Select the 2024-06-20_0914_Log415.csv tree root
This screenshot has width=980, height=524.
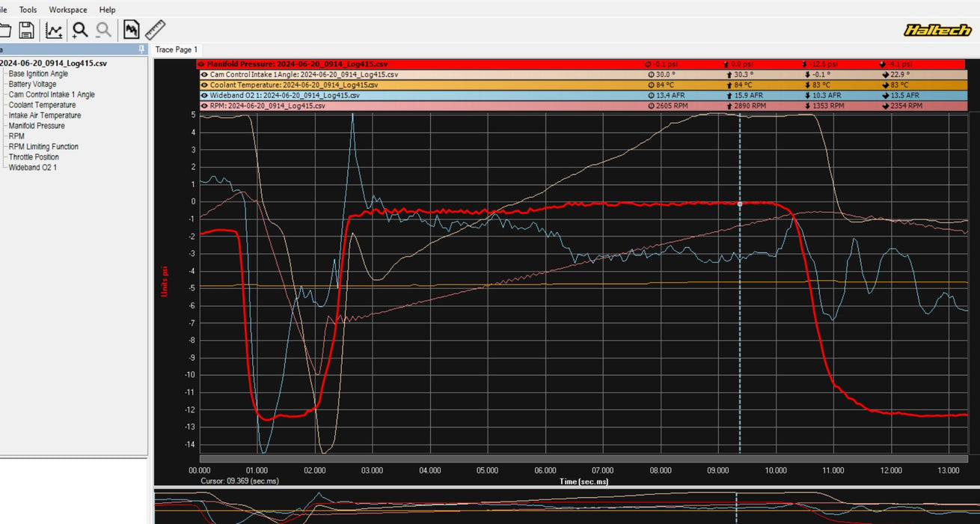pos(53,64)
